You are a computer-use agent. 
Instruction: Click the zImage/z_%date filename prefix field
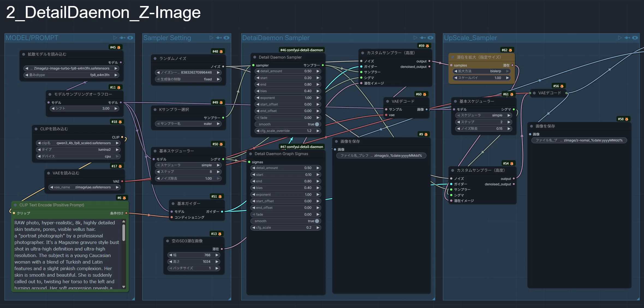[x=381, y=156]
